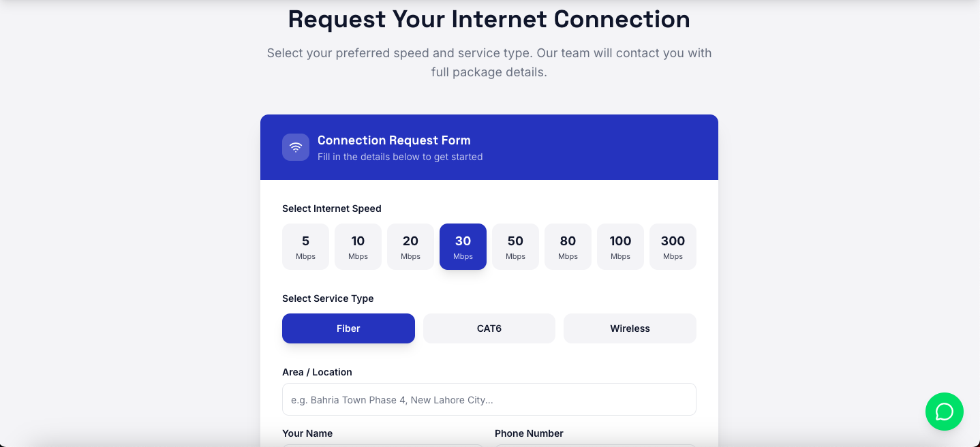Click the Area / Location label

coord(317,372)
